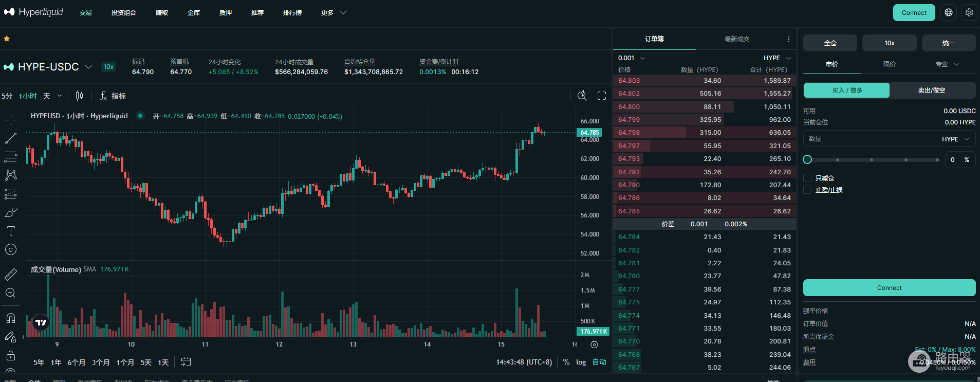Open the UTC+8 timezone selector
The image size is (980, 382).
coord(524,362)
